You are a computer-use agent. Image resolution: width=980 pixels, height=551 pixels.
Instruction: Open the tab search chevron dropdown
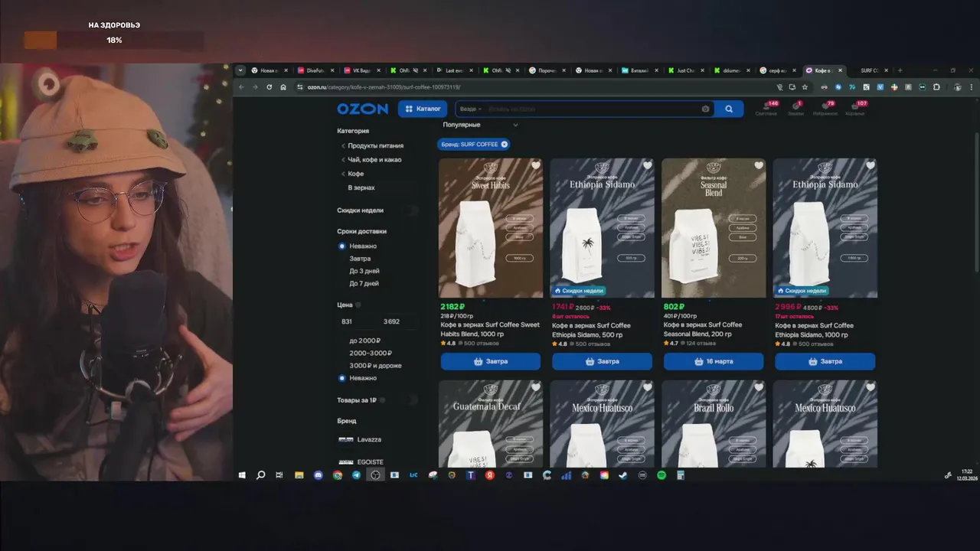point(240,70)
